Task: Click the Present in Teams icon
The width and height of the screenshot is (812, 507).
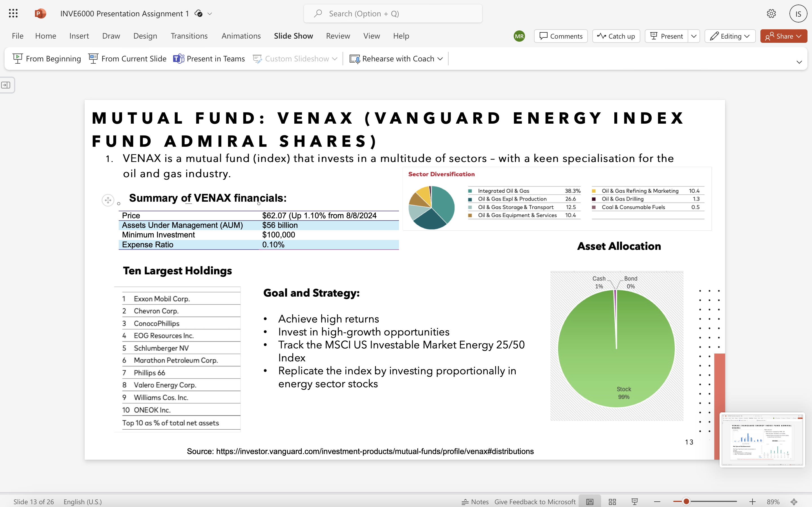Action: pos(178,58)
